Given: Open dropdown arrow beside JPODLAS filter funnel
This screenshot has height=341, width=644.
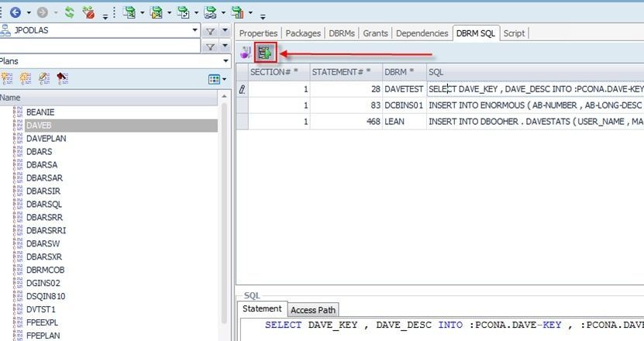Looking at the screenshot, I should pos(225,31).
